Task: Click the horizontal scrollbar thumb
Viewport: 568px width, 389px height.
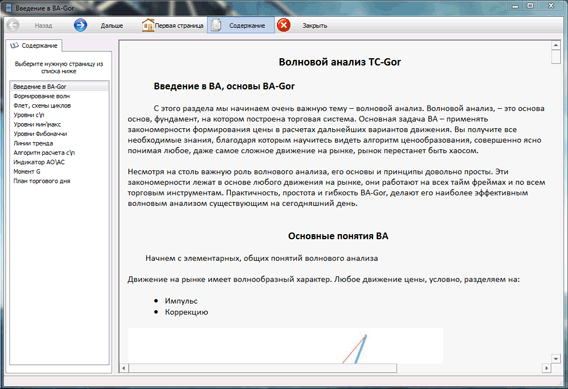Action: point(263,368)
